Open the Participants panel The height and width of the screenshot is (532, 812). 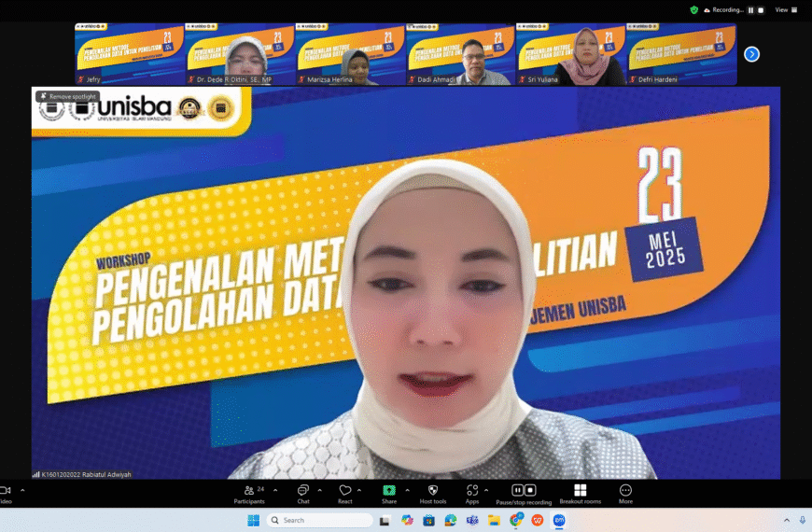click(249, 491)
